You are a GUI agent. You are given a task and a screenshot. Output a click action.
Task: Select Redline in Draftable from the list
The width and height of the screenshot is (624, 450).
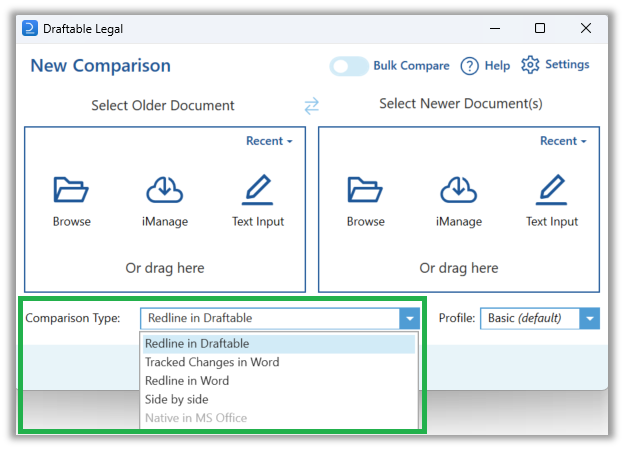(279, 344)
